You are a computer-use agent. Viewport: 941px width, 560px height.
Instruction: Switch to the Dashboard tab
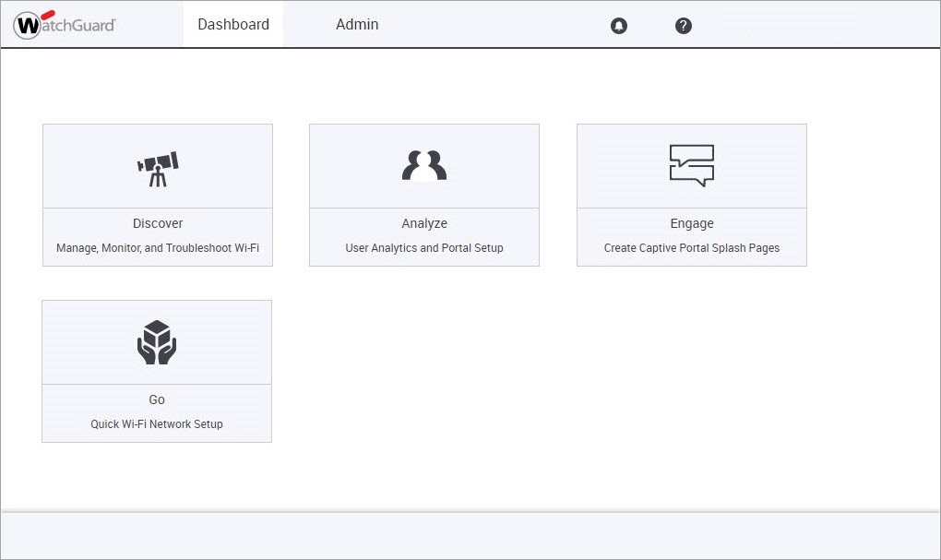pos(232,25)
